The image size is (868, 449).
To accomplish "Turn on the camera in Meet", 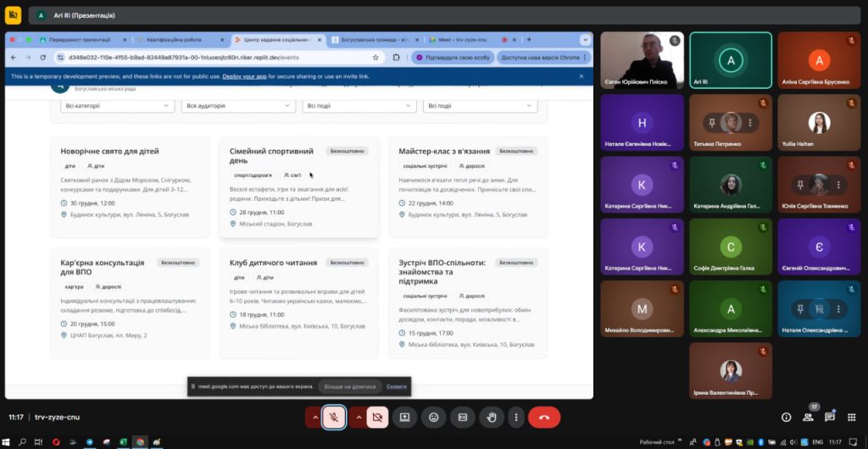I will click(377, 417).
